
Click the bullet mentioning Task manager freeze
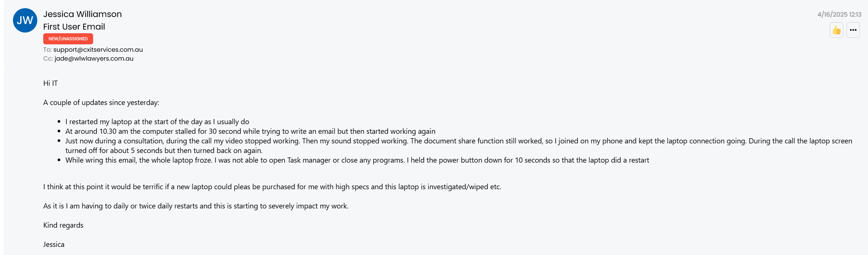click(x=357, y=160)
